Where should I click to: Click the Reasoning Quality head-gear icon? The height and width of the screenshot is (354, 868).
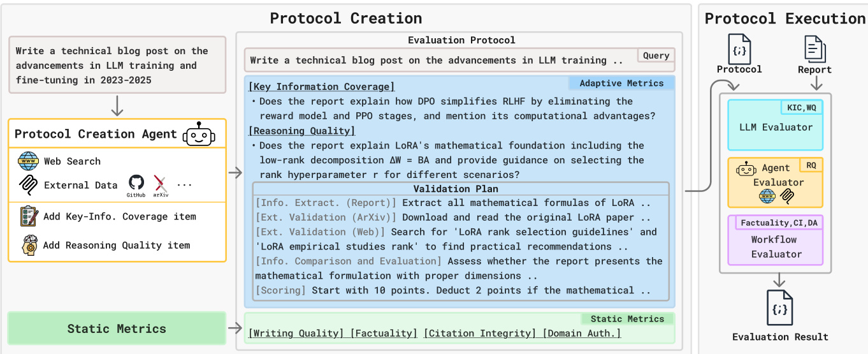29,245
